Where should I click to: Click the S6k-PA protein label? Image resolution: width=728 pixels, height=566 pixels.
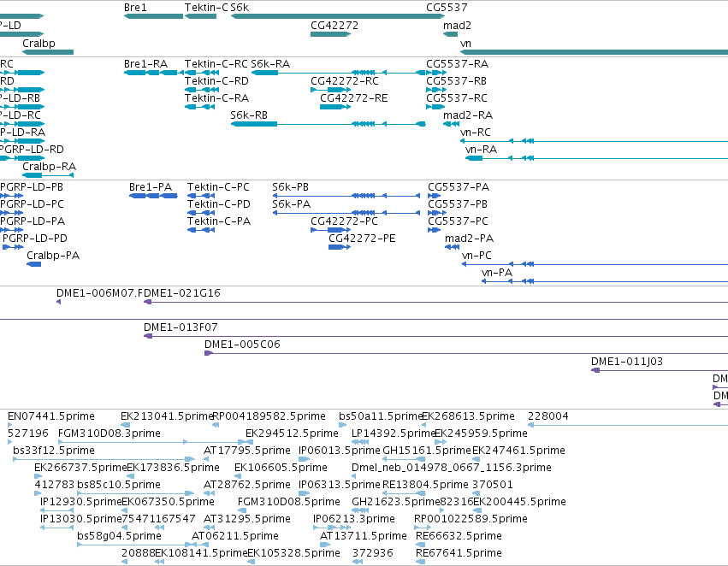[x=291, y=204]
